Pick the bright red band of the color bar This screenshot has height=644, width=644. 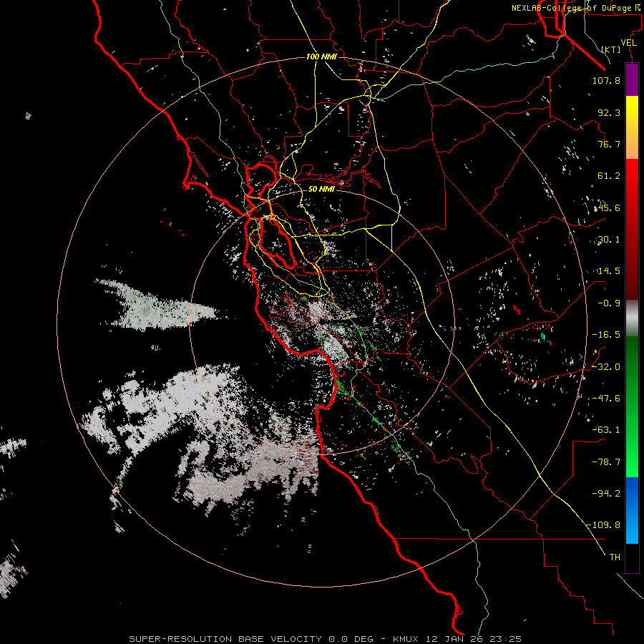tap(632, 181)
